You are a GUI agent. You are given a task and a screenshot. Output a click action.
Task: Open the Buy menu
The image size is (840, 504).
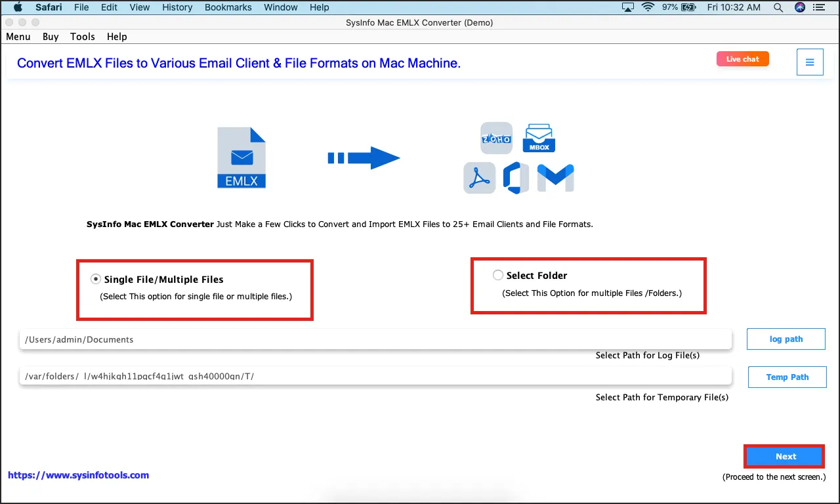point(51,37)
